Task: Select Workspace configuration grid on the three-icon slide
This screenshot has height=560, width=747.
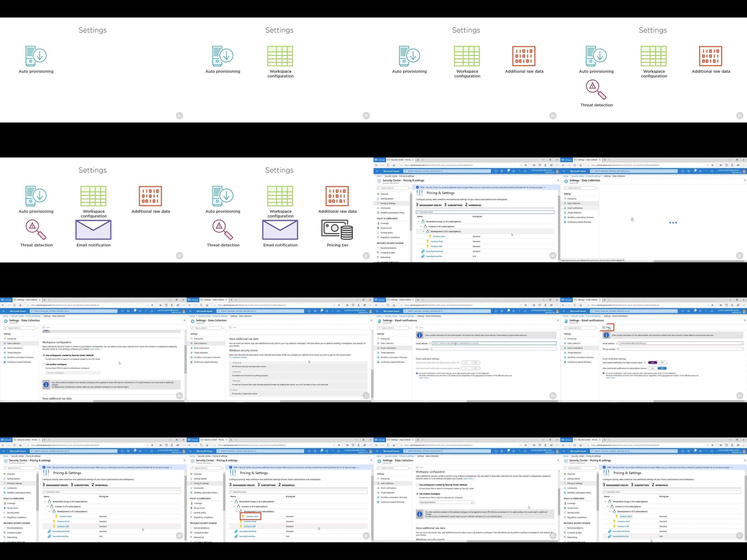Action: (467, 56)
